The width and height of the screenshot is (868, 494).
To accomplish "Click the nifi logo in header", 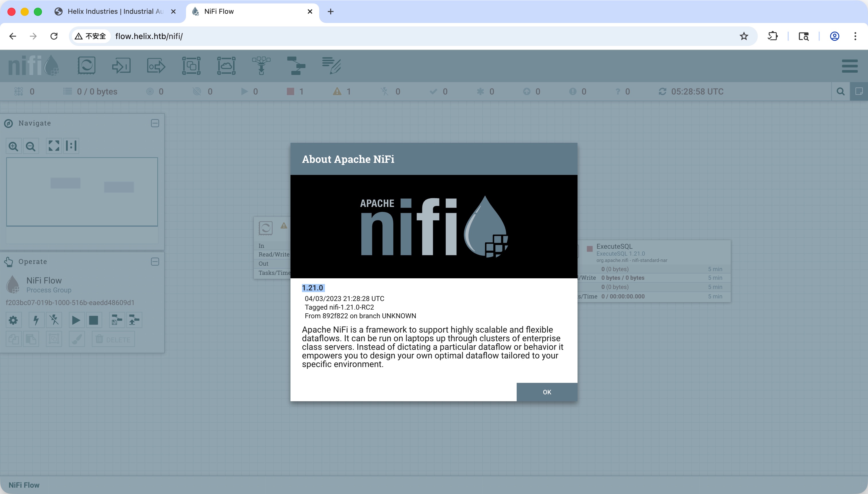I will coord(34,65).
